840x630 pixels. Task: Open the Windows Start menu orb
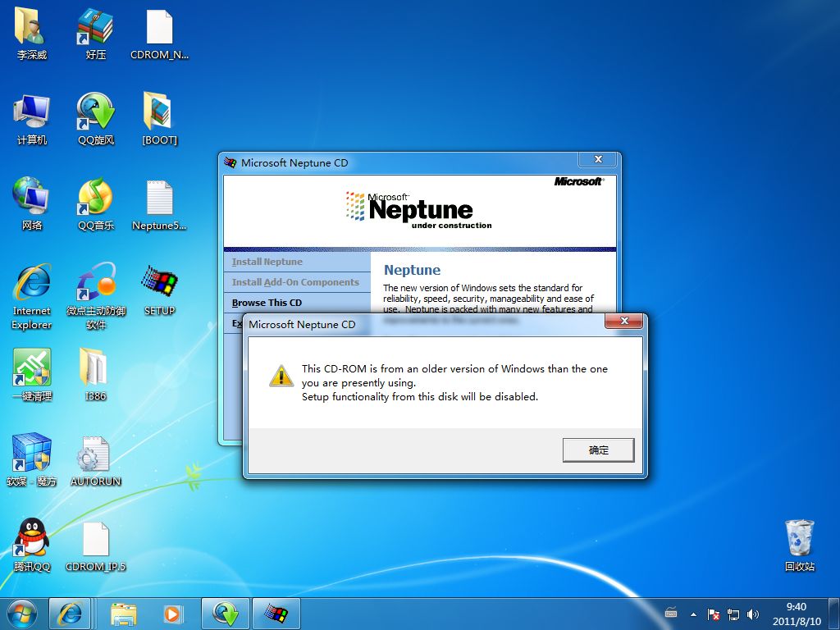click(22, 614)
